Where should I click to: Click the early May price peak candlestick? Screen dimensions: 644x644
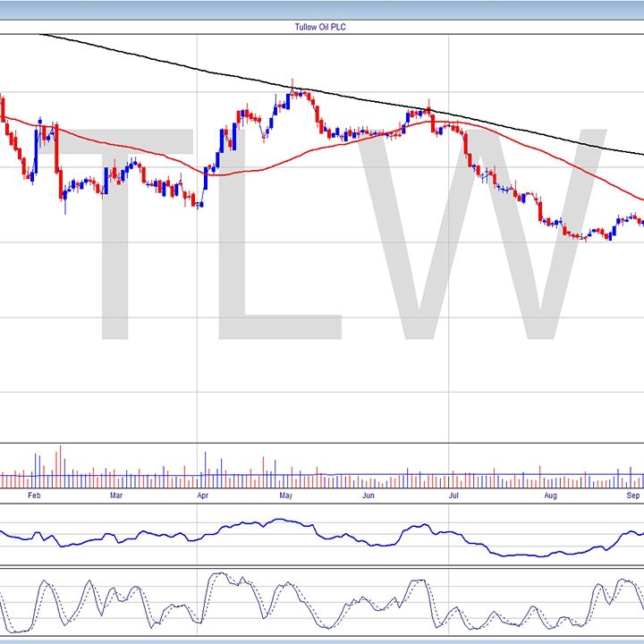(x=293, y=91)
